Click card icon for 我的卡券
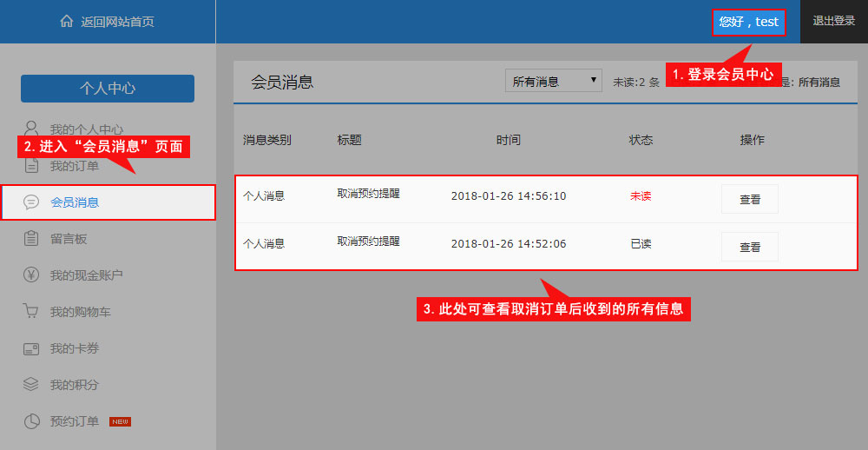The image size is (868, 450). (31, 348)
